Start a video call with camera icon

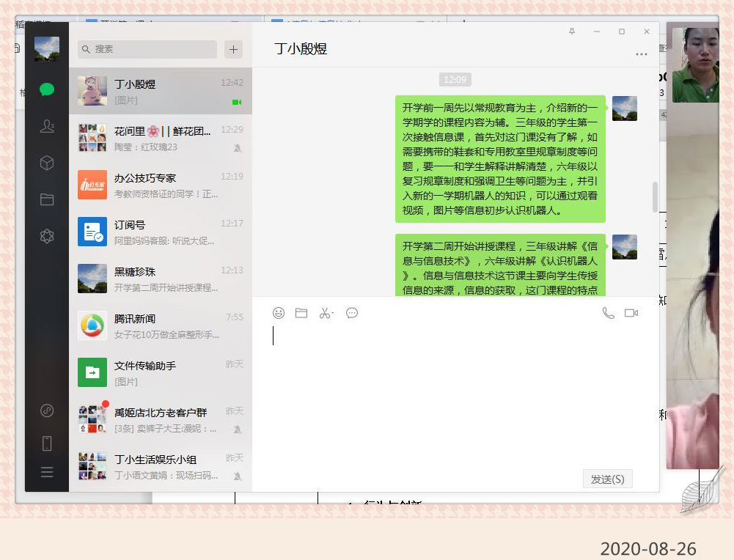coord(631,313)
